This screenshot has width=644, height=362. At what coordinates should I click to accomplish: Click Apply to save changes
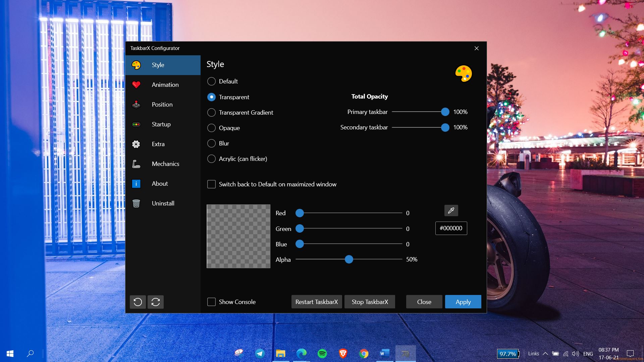coord(463,302)
